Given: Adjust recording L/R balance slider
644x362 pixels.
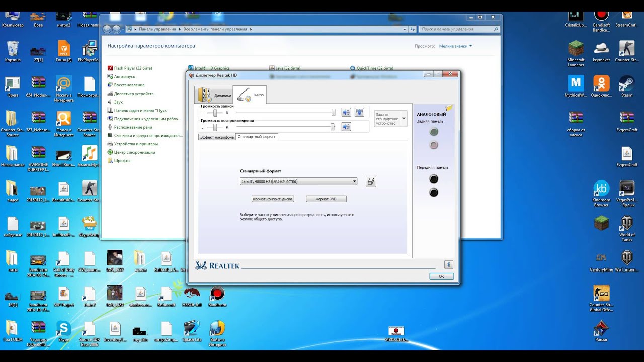Looking at the screenshot, I should coord(215,113).
